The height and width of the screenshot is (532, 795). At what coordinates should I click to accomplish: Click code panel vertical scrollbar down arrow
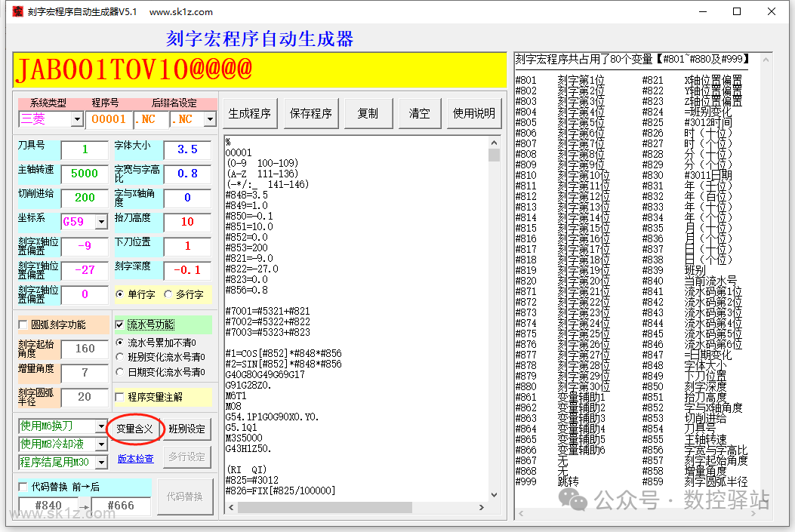point(495,495)
